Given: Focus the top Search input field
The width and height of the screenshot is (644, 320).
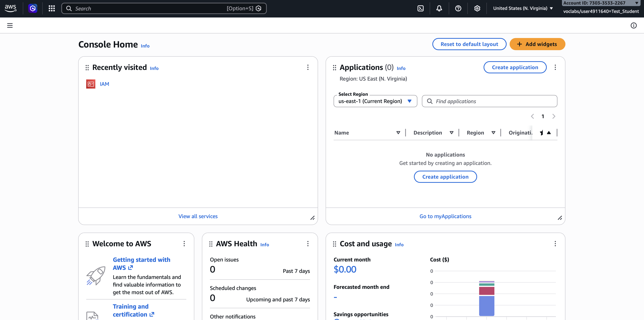Looking at the screenshot, I should pos(164,9).
